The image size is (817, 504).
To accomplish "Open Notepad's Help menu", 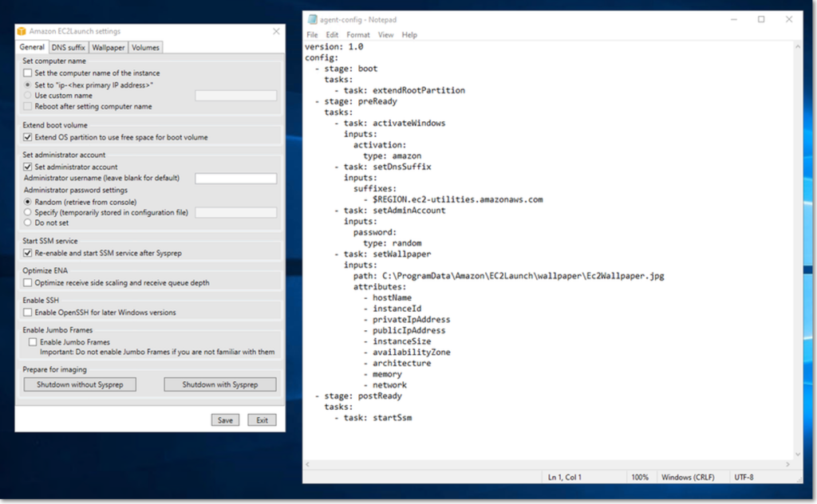I will pyautogui.click(x=409, y=34).
